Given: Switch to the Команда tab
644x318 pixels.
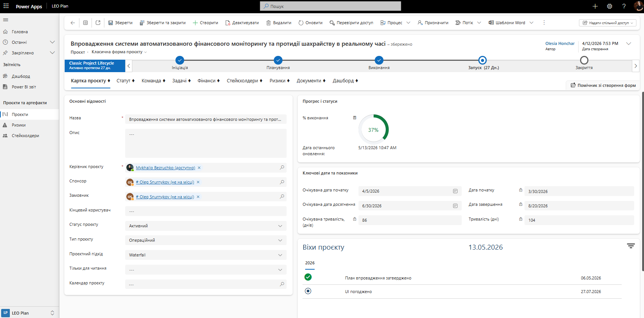Looking at the screenshot, I should point(153,81).
